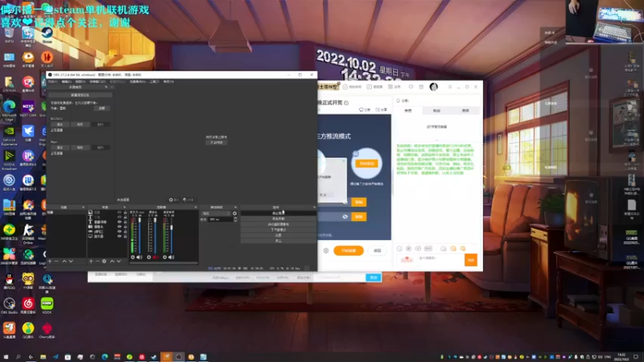Open 视图 menu in OBS menu bar
Image resolution: width=644 pixels, height=362 pixels.
click(x=80, y=81)
